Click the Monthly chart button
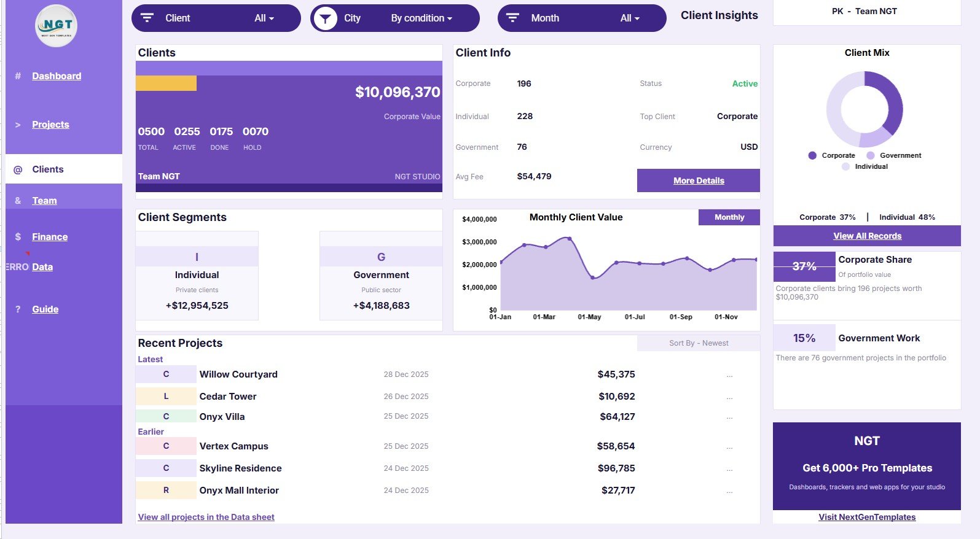Viewport: 980px width, 539px height. coord(729,217)
